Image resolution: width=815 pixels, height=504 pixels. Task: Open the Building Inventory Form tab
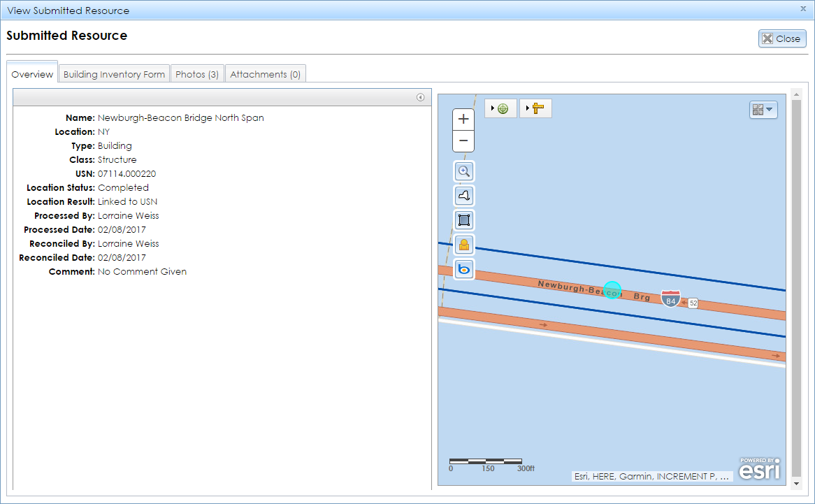(113, 73)
